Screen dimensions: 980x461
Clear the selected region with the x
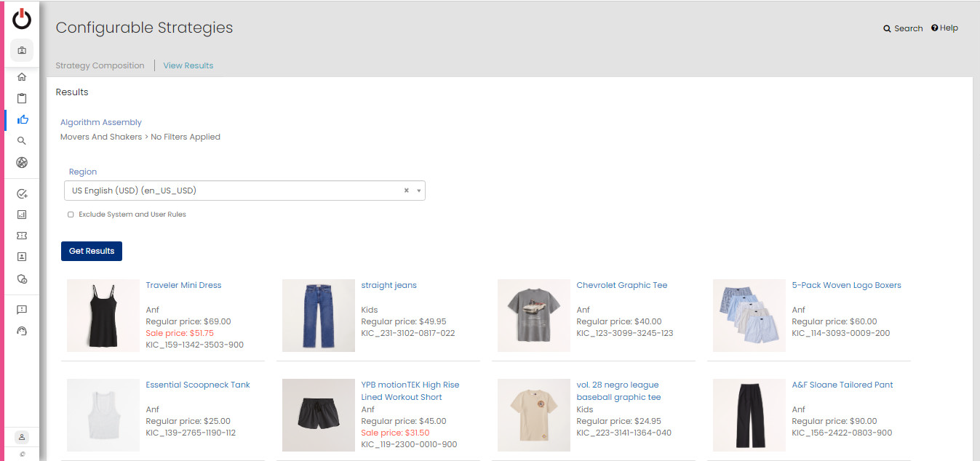pyautogui.click(x=407, y=191)
